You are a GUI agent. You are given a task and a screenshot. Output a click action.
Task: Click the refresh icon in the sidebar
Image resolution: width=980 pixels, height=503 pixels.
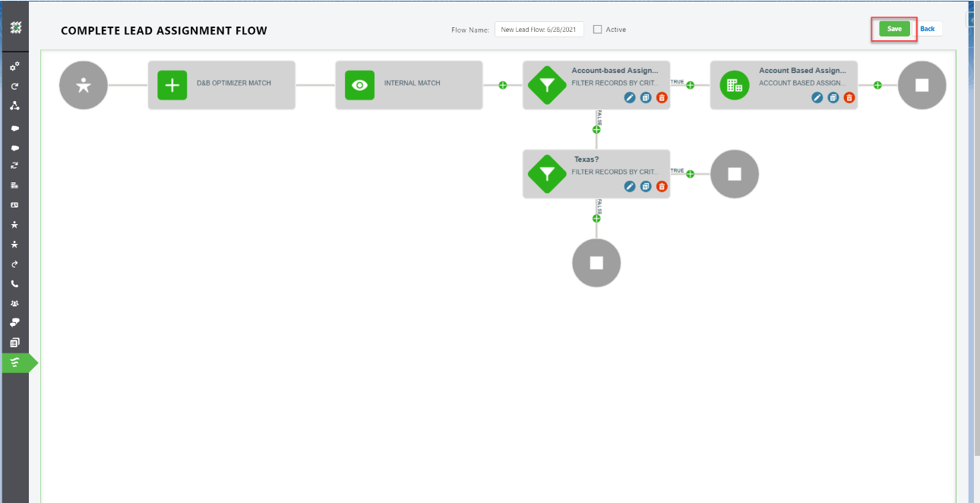pyautogui.click(x=15, y=86)
